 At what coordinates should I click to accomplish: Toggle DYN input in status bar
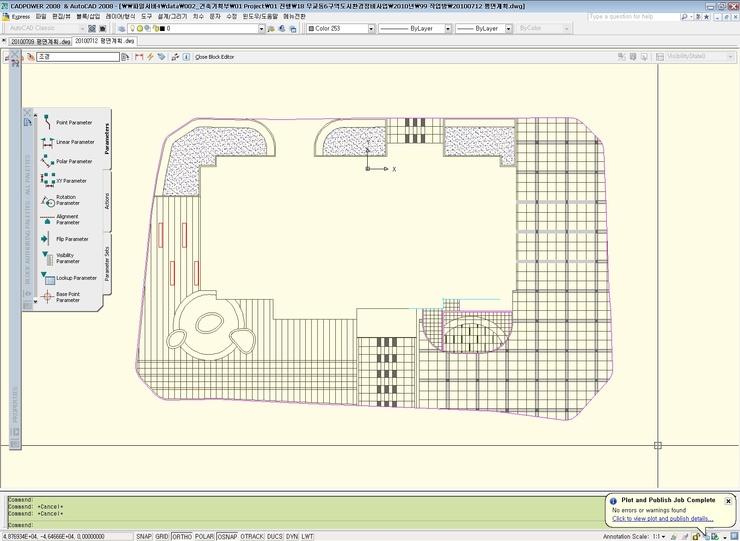(x=292, y=536)
